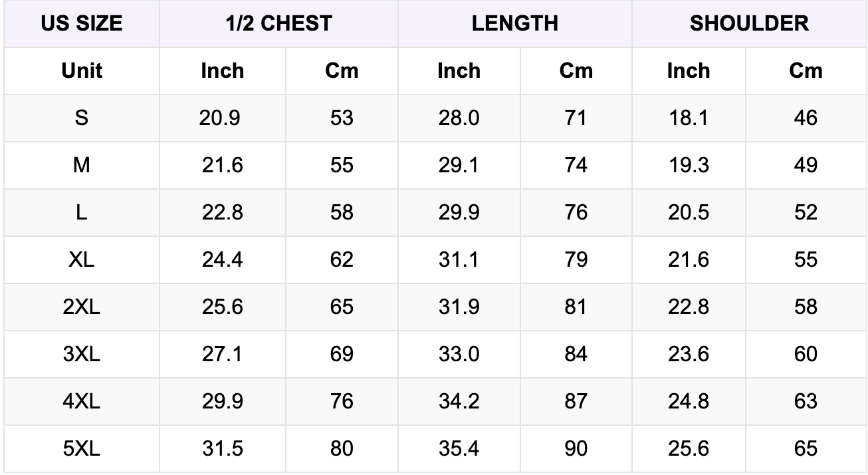Select the 4XL size row label
868x475 pixels.
(x=82, y=402)
